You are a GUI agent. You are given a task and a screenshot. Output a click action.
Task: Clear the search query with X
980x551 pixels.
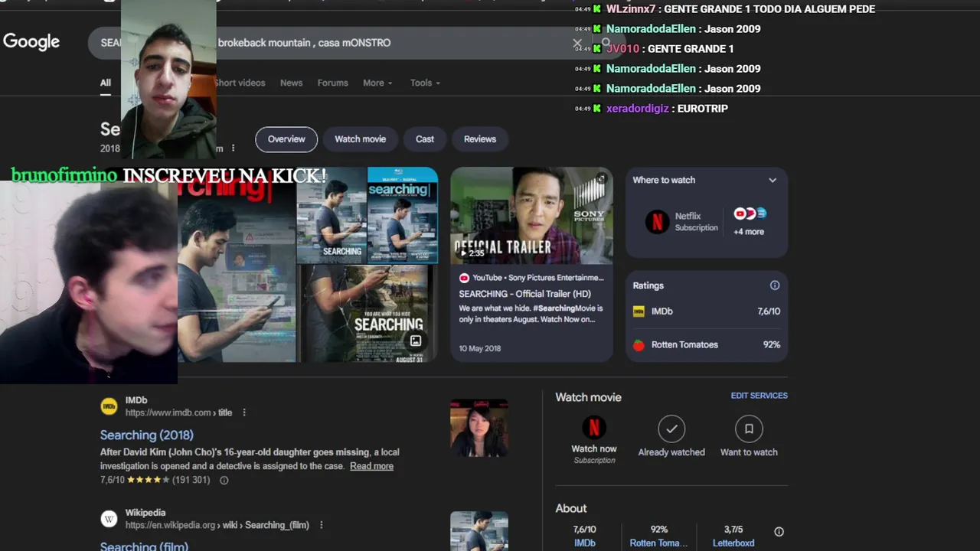pos(577,44)
